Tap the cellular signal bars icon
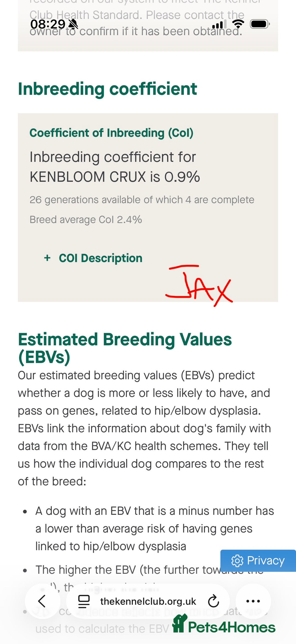This screenshot has height=644, width=296. click(219, 25)
